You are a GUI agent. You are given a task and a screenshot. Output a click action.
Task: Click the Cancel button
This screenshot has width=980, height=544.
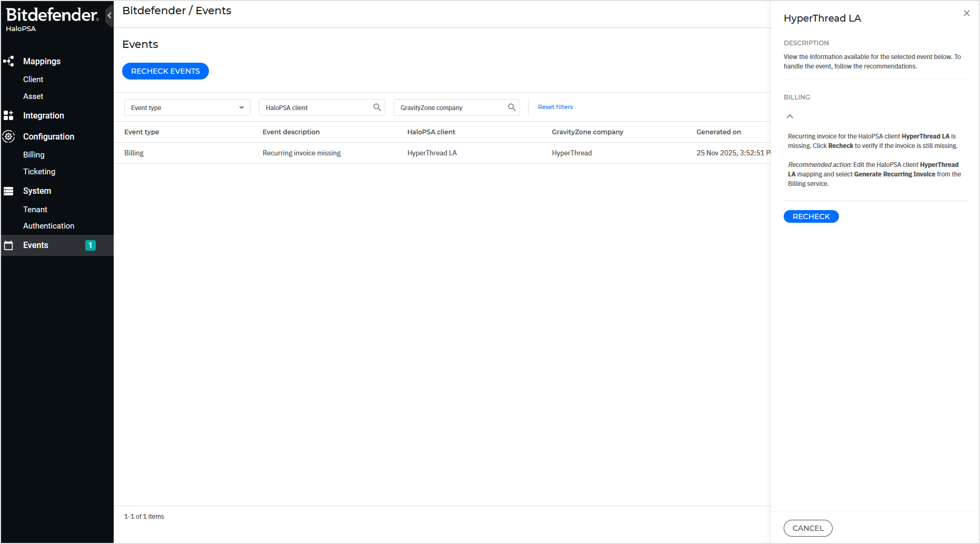coord(807,528)
